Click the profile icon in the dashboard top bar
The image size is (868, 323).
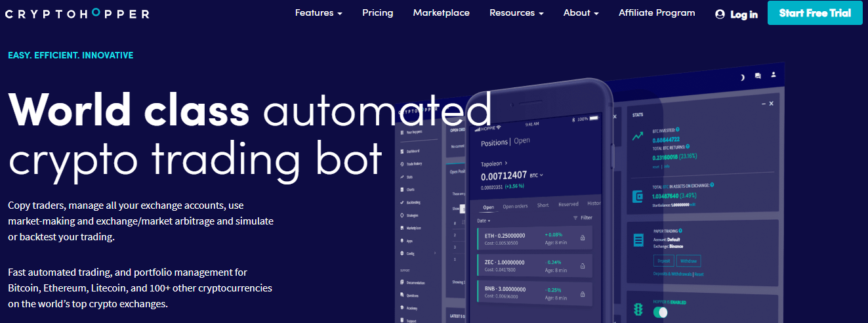pyautogui.click(x=774, y=75)
